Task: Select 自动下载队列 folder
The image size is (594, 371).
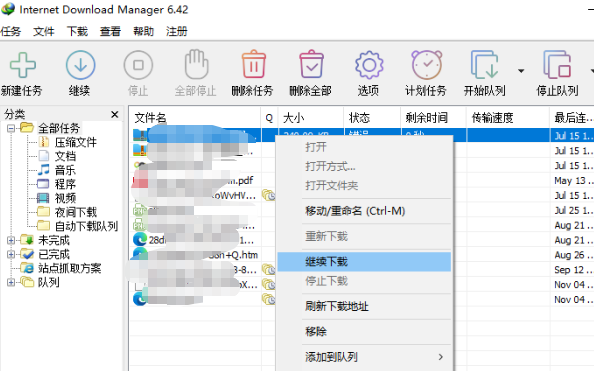Action: pyautogui.click(x=86, y=226)
